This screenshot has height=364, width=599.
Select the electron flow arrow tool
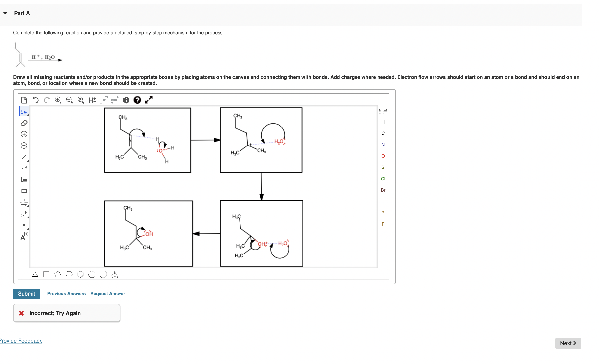point(24,214)
